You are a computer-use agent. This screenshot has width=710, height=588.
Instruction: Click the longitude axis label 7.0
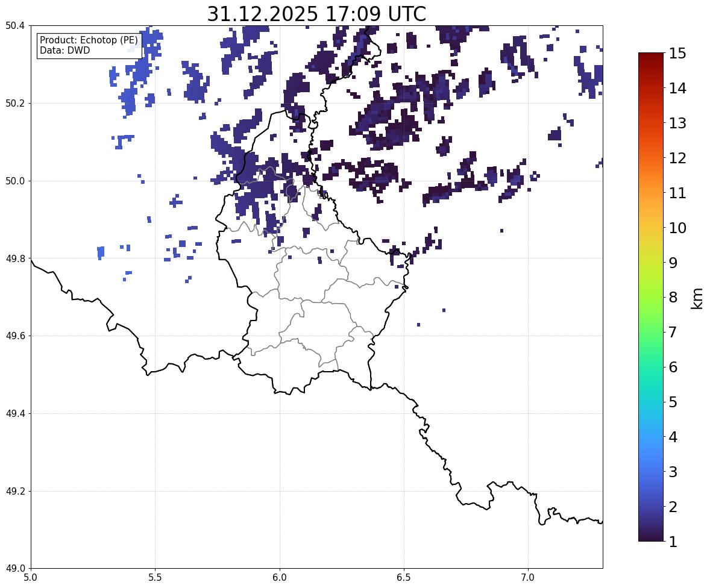point(528,578)
